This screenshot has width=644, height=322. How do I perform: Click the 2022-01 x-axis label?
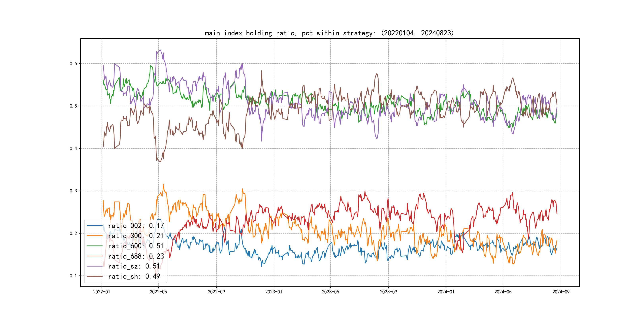point(102,292)
